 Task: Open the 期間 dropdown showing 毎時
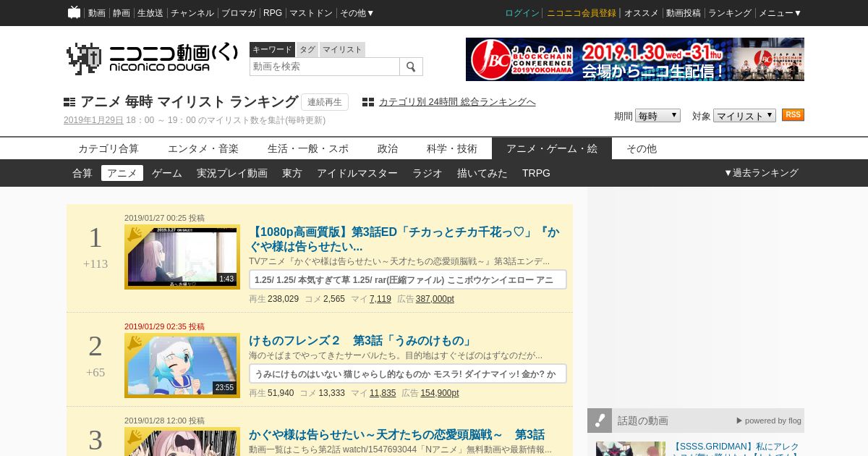coord(658,116)
